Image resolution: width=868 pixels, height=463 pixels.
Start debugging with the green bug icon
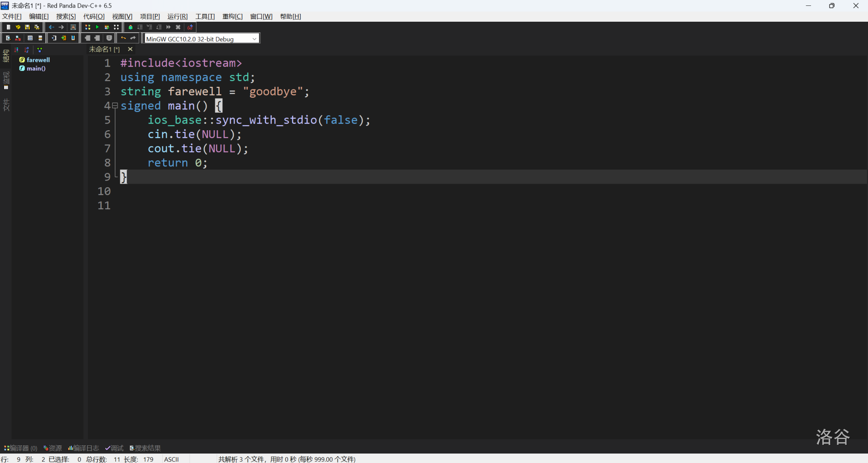[x=130, y=27]
